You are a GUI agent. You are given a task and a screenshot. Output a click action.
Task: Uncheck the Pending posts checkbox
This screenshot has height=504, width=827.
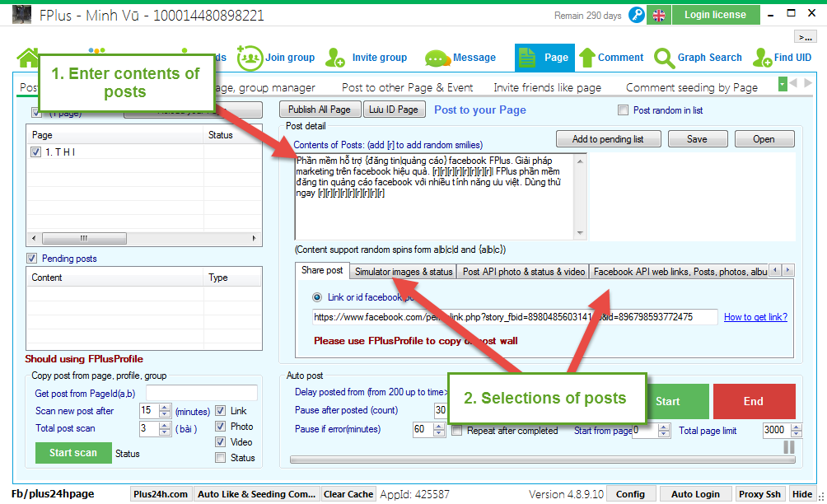click(31, 259)
